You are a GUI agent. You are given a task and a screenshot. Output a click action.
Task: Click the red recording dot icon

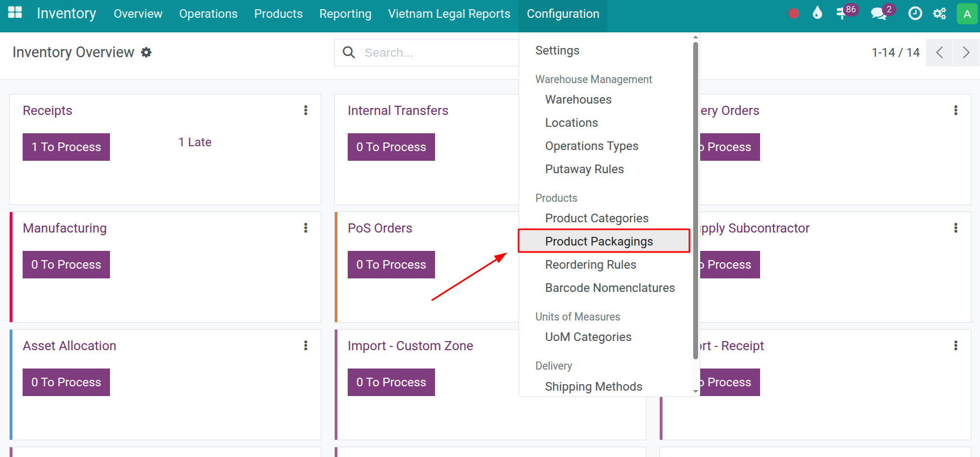pos(793,13)
